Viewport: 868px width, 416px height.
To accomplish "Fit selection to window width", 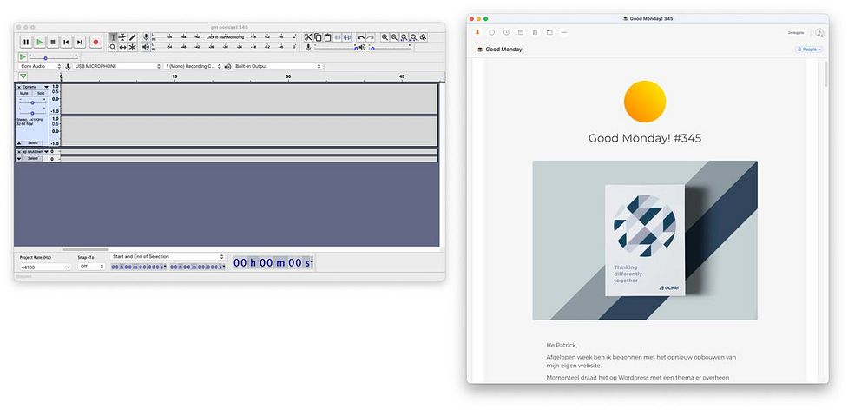I will pyautogui.click(x=404, y=37).
